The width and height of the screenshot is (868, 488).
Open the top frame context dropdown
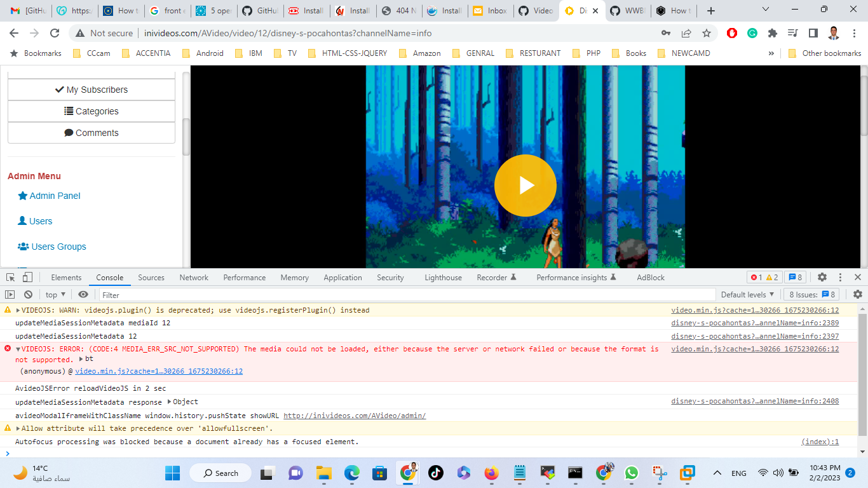(55, 294)
